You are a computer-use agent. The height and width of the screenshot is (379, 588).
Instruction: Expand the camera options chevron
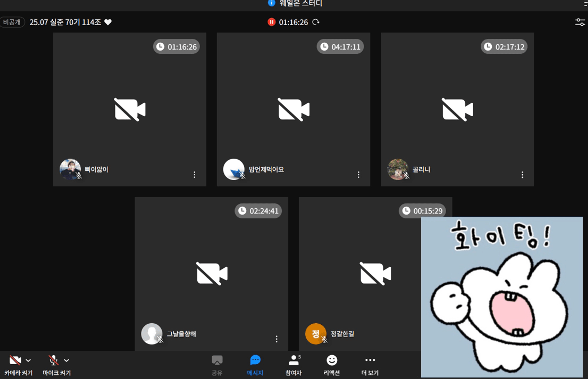[28, 361]
